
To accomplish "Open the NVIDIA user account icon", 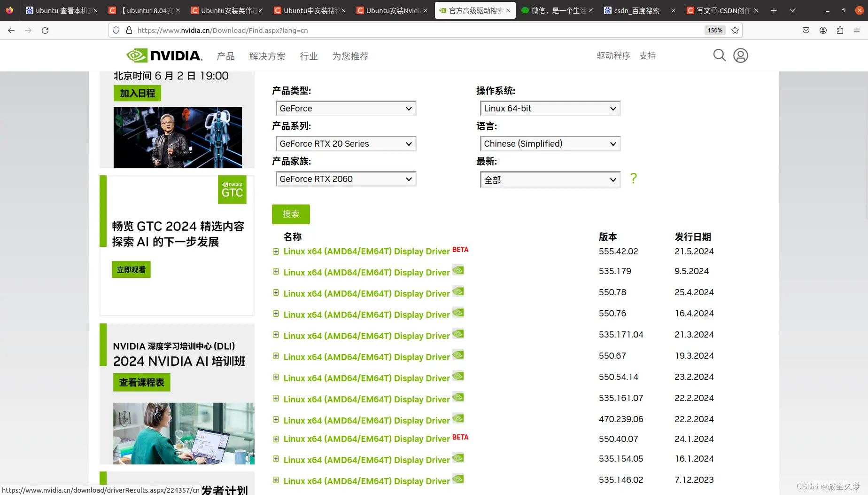I will [x=741, y=55].
